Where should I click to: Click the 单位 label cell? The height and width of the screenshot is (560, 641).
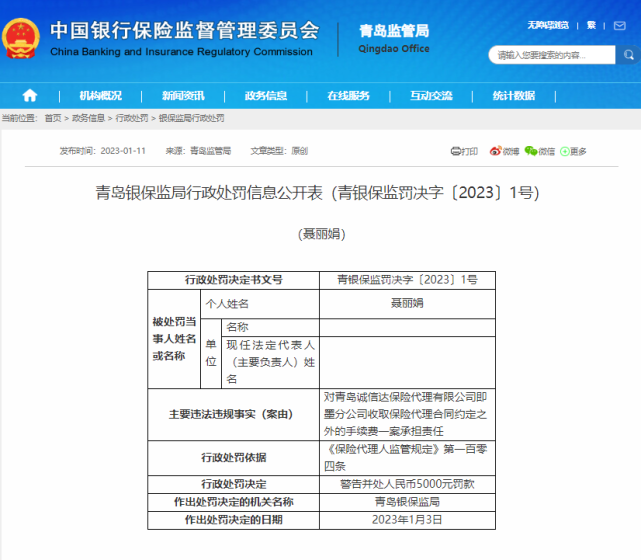click(x=211, y=354)
